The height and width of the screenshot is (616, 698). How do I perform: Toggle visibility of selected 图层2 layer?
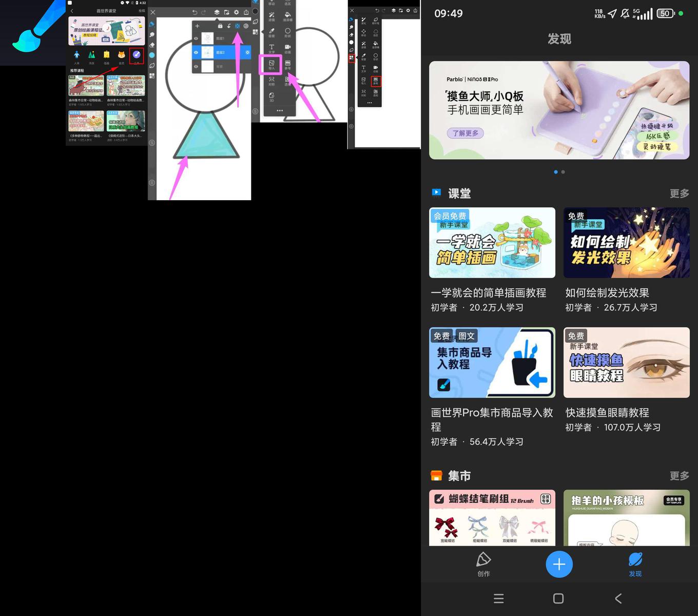196,52
